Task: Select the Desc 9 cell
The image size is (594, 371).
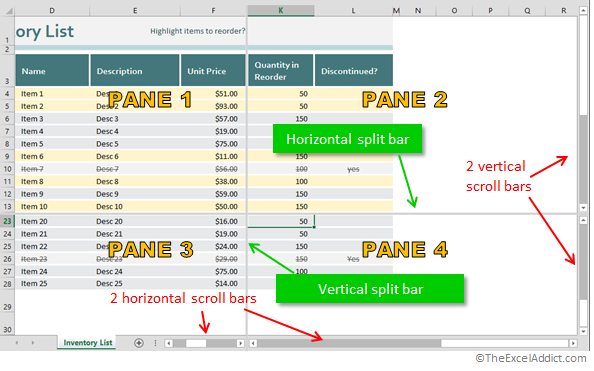Action: [135, 194]
